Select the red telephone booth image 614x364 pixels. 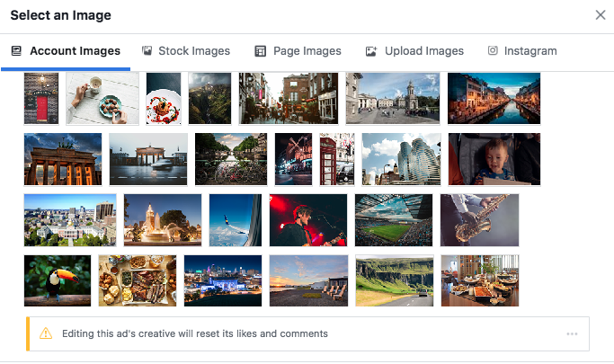coord(337,159)
